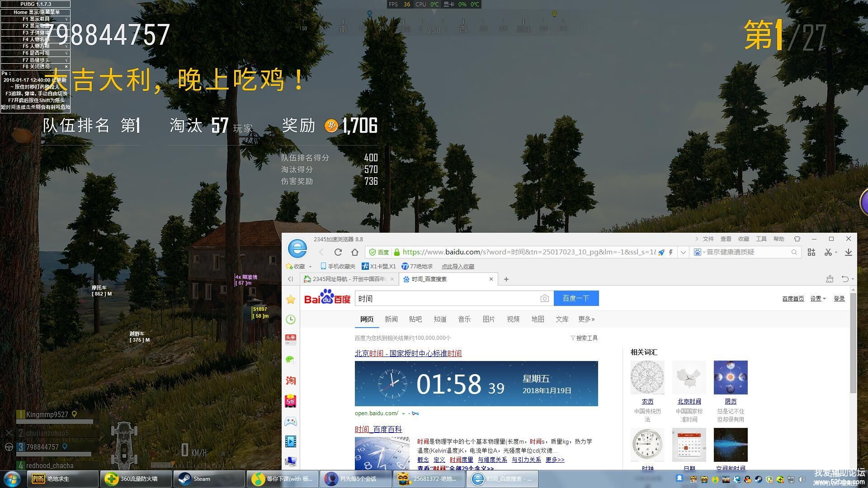Open the 文件 menu
Image resolution: width=868 pixels, height=488 pixels.
708,239
